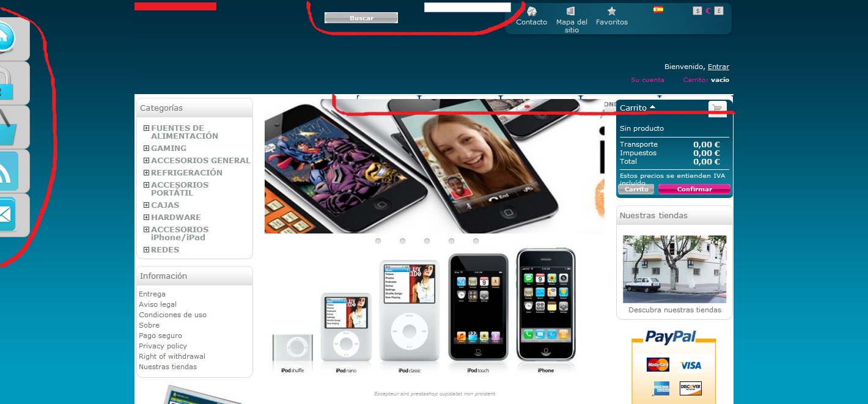Image resolution: width=868 pixels, height=404 pixels.
Task: Collapse the Carrito block arrow
Action: [652, 107]
